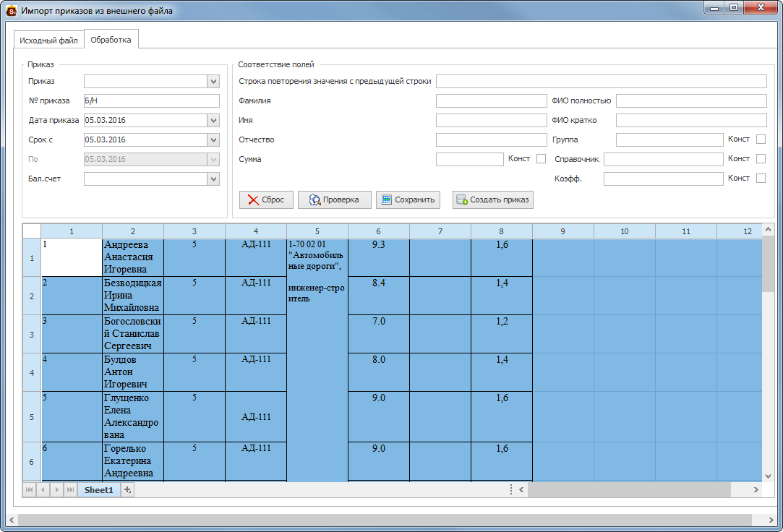Go to last sheet navigation arrow
This screenshot has width=783, height=532.
click(x=70, y=490)
